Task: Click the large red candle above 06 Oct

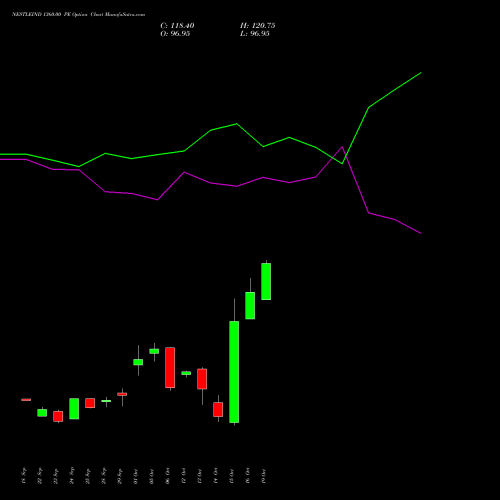Action: point(170,368)
